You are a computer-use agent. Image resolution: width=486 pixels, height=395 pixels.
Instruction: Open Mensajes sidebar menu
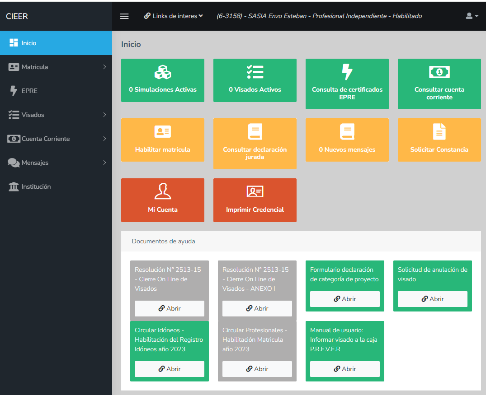click(56, 163)
